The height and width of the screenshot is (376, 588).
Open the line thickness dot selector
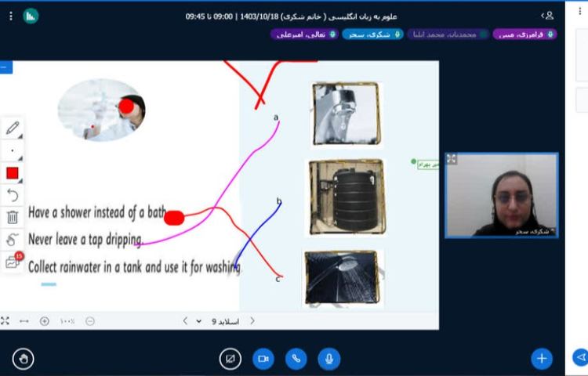click(13, 151)
